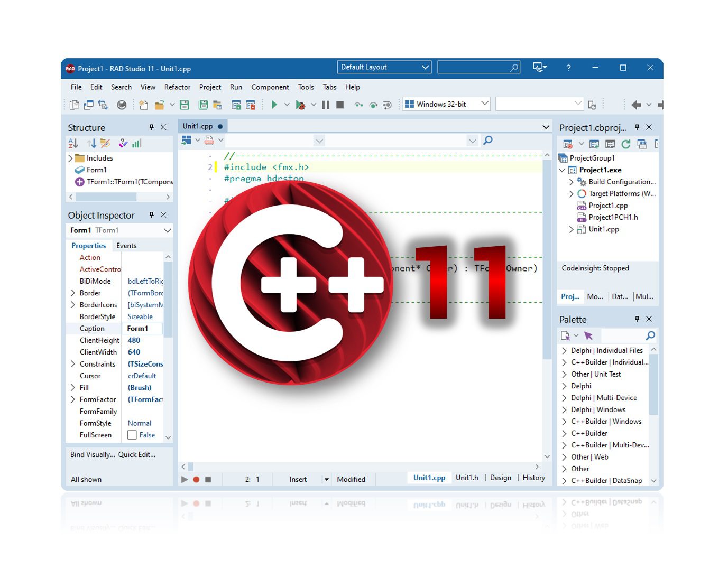Screen dimensions: 728x569
Task: Click Add New Project icon in Projects panel
Action: 594,144
